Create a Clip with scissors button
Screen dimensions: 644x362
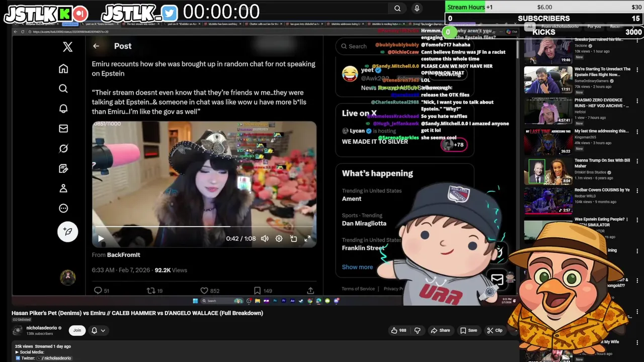pos(495,330)
